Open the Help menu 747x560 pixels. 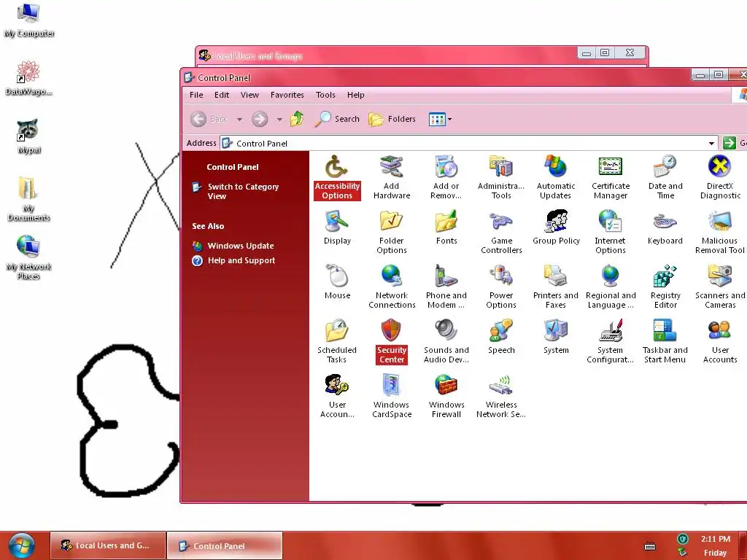coord(355,95)
